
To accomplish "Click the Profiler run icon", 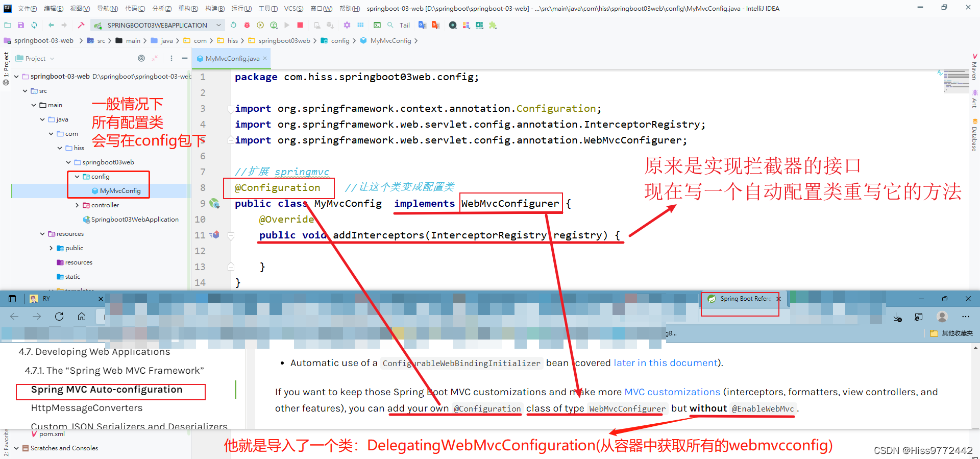I will point(274,25).
